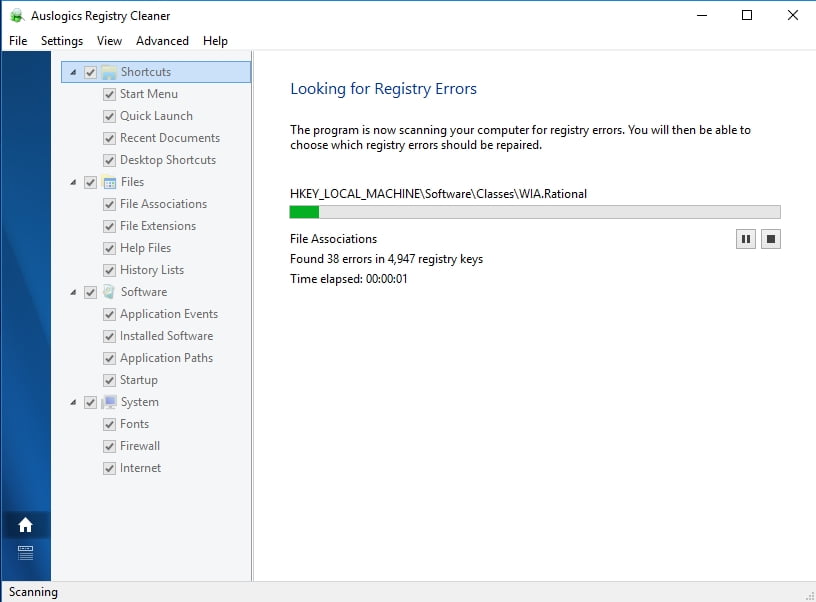816x602 pixels.
Task: Toggle the File Associations checkbox
Action: (x=109, y=204)
